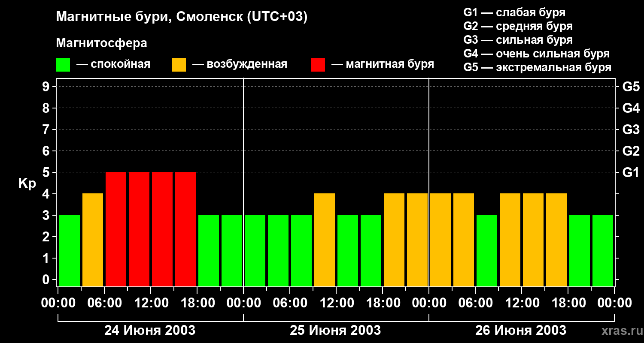
Task: Click the 'G4 — очень сильная буря' legend line
Action: (536, 54)
